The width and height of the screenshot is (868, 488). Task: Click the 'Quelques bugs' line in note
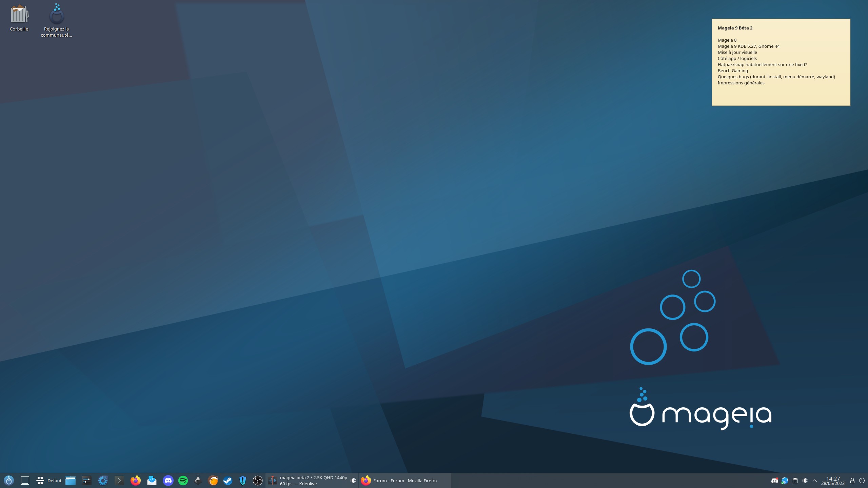[776, 77]
